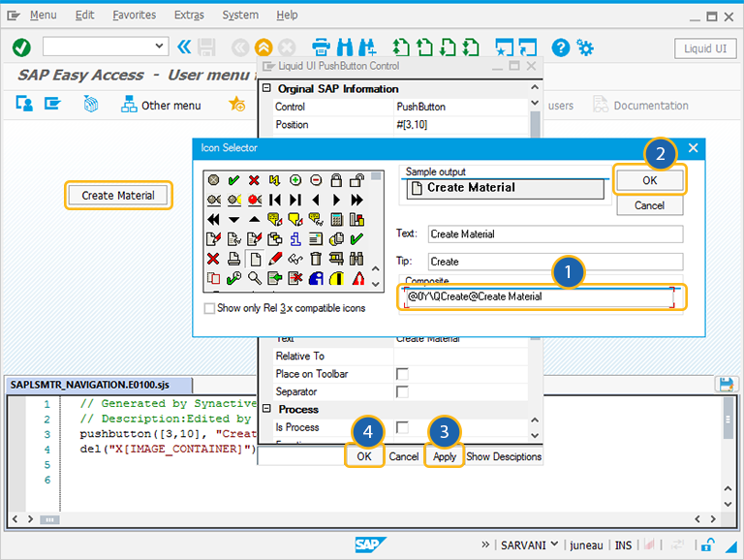This screenshot has width=744, height=560.
Task: Select the locked padlock icon in Icon Selector
Action: coord(336,180)
